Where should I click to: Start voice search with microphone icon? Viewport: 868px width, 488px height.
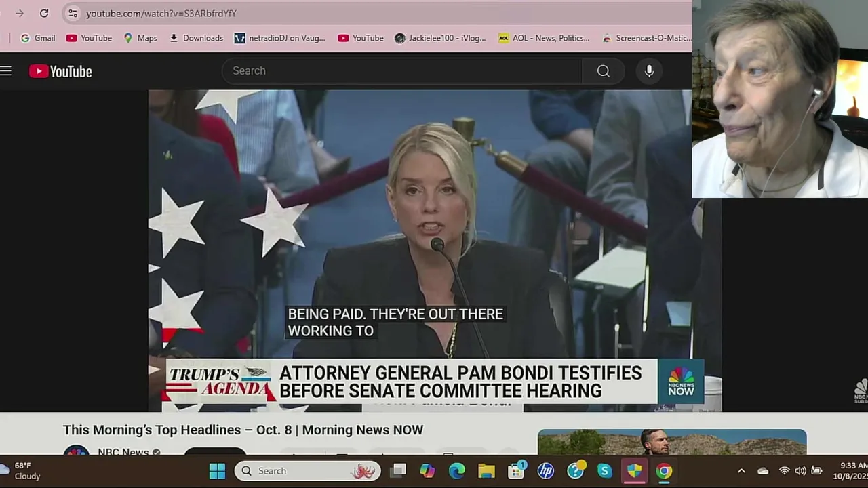coord(649,70)
